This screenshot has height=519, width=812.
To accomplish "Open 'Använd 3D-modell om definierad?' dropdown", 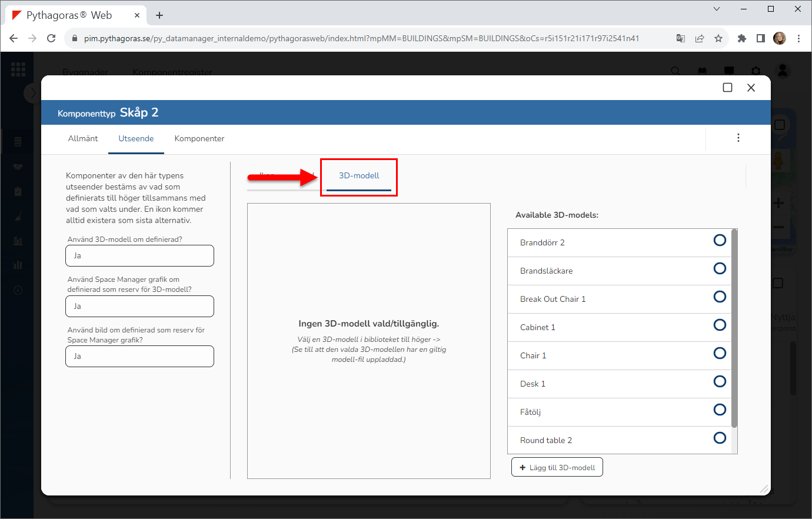I will (139, 256).
